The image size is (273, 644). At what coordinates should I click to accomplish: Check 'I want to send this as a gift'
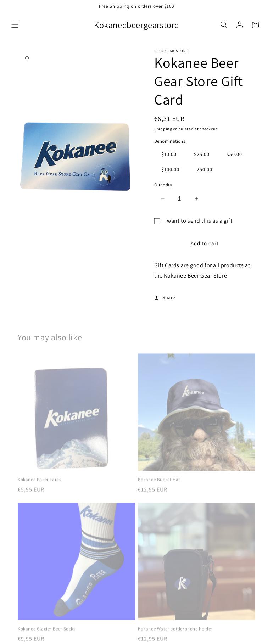(x=157, y=221)
